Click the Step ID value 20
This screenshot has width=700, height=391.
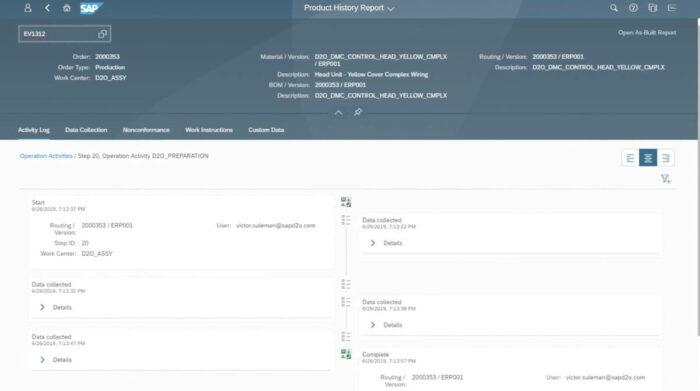coord(85,243)
